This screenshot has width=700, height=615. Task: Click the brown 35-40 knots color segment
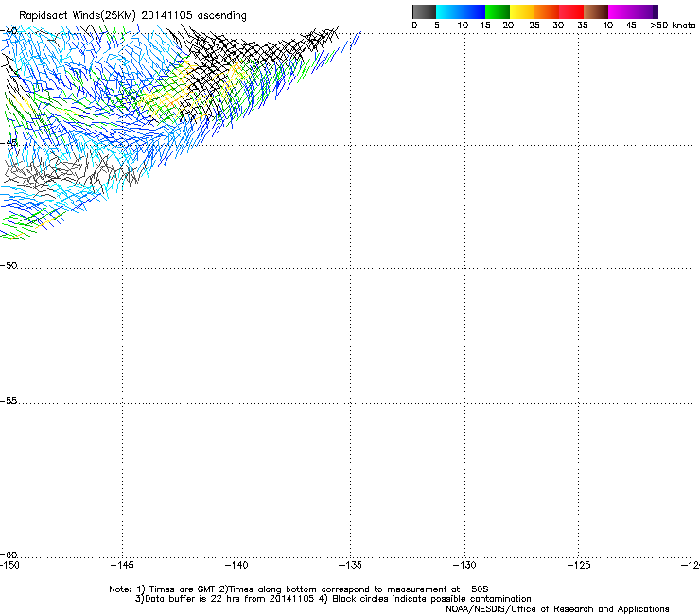tap(596, 11)
